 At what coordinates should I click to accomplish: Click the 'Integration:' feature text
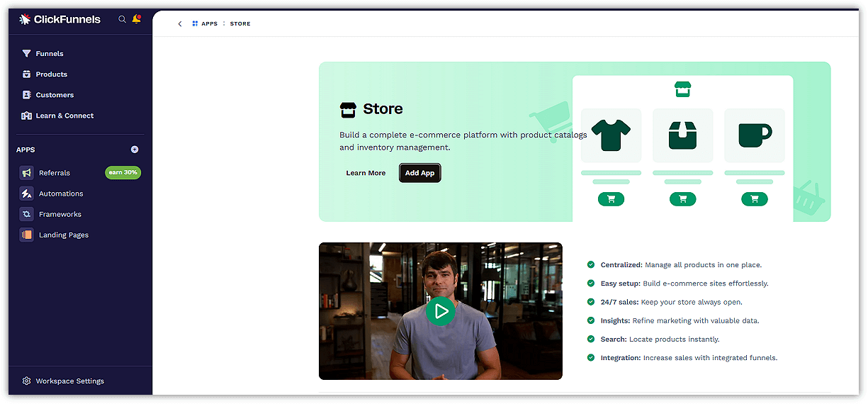coord(621,358)
